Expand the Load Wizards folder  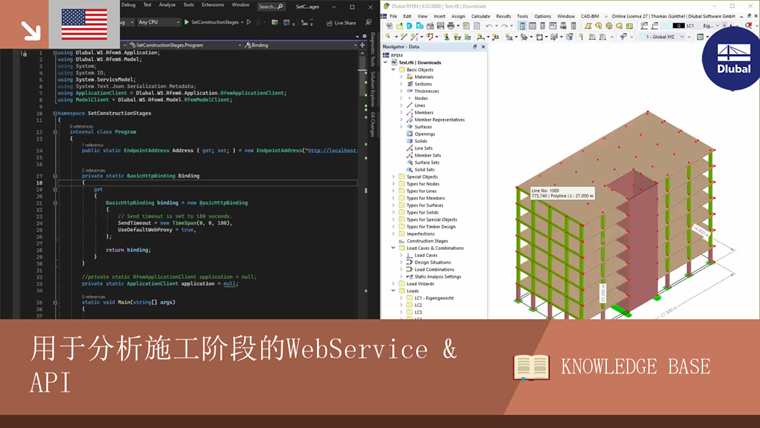393,284
